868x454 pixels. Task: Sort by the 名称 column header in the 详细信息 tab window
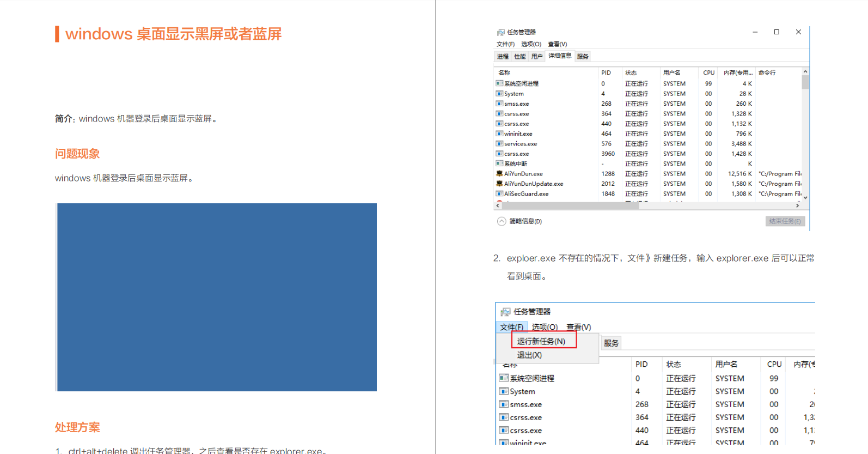tap(504, 72)
